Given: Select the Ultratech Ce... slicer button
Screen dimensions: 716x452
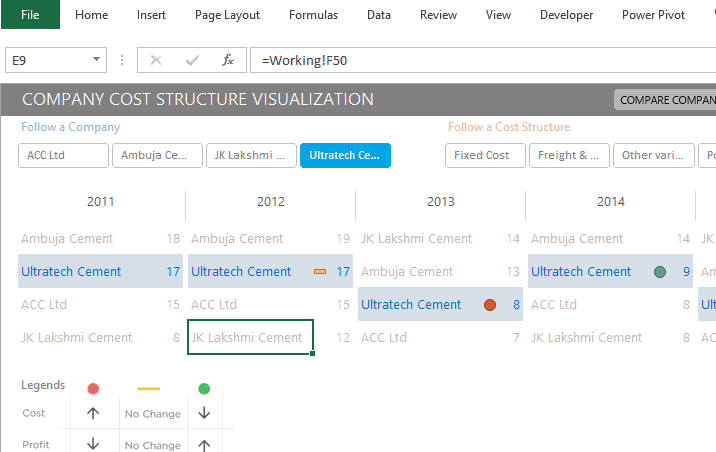Looking at the screenshot, I should [x=345, y=155].
